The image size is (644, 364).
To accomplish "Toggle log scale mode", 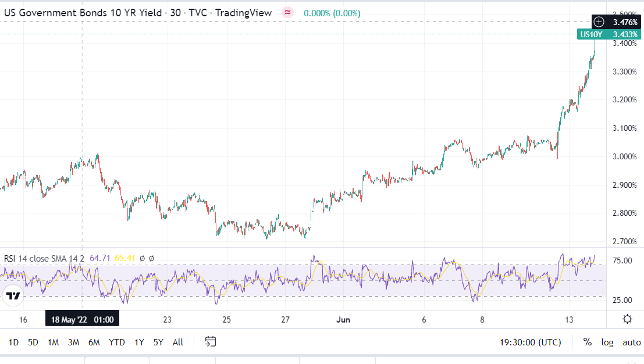I will (607, 342).
